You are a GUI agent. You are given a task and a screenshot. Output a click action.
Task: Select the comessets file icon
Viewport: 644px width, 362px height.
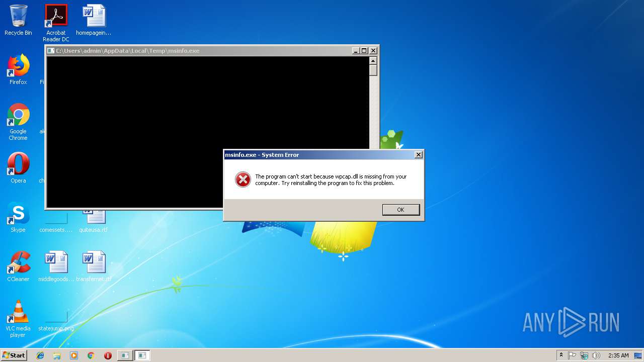[56, 222]
